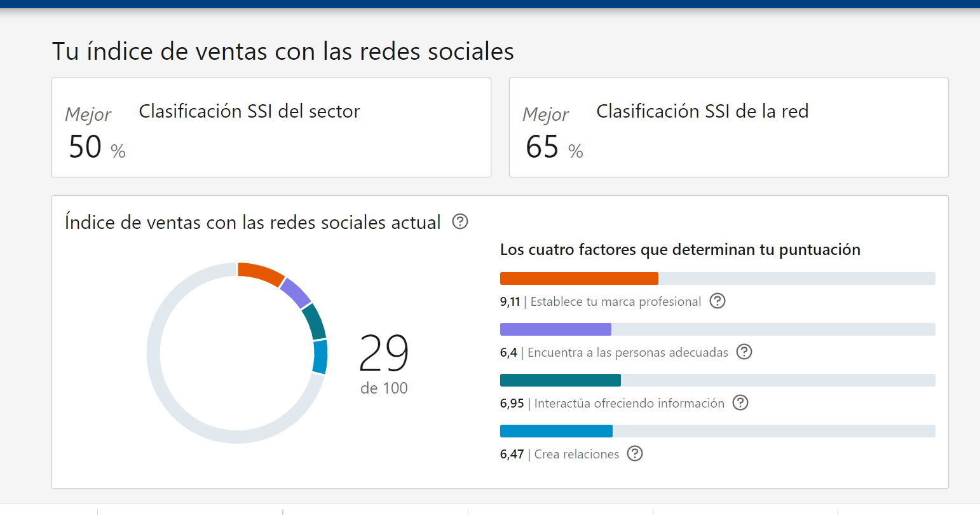980x515 pixels.
Task: Click the 50 % sector ranking value
Action: [x=97, y=147]
